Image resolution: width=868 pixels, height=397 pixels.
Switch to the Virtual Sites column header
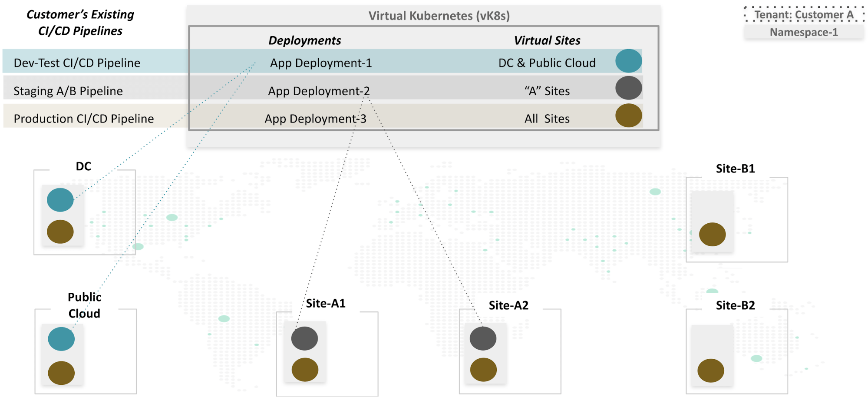tap(547, 40)
